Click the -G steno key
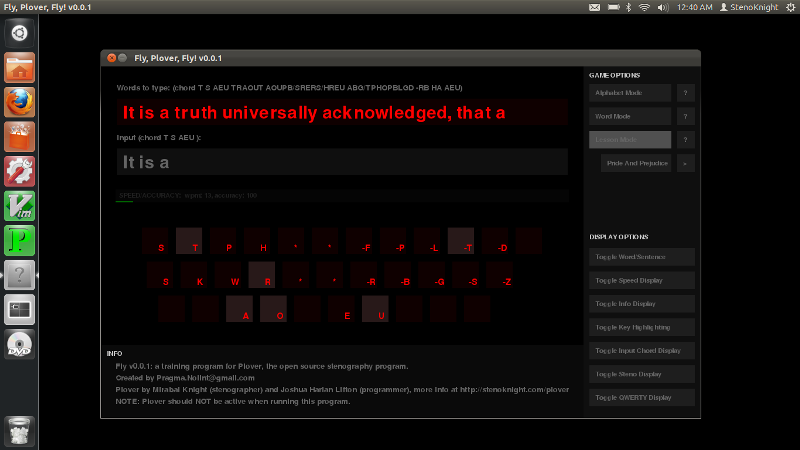Image resolution: width=800 pixels, height=450 pixels. pyautogui.click(x=432, y=275)
